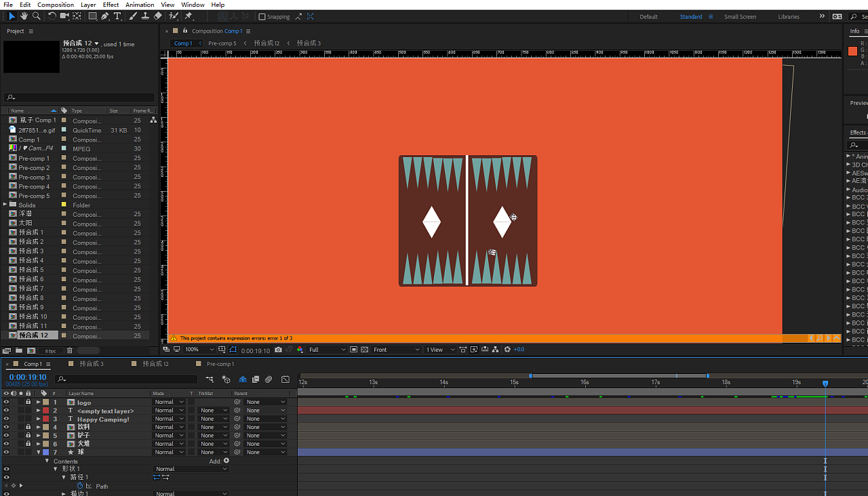This screenshot has height=496, width=868.
Task: Click the orange color swatch in Info panel
Action: 853,51
